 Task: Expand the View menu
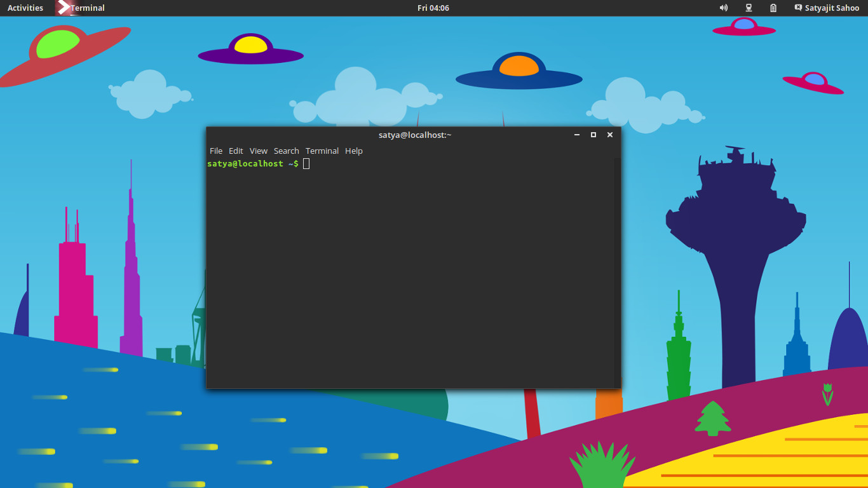point(259,151)
